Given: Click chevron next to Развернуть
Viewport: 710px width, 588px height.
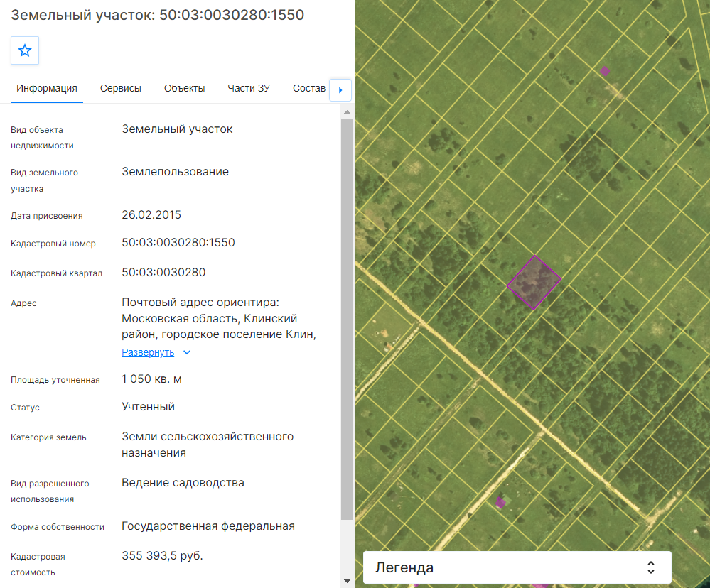Looking at the screenshot, I should click(x=187, y=352).
